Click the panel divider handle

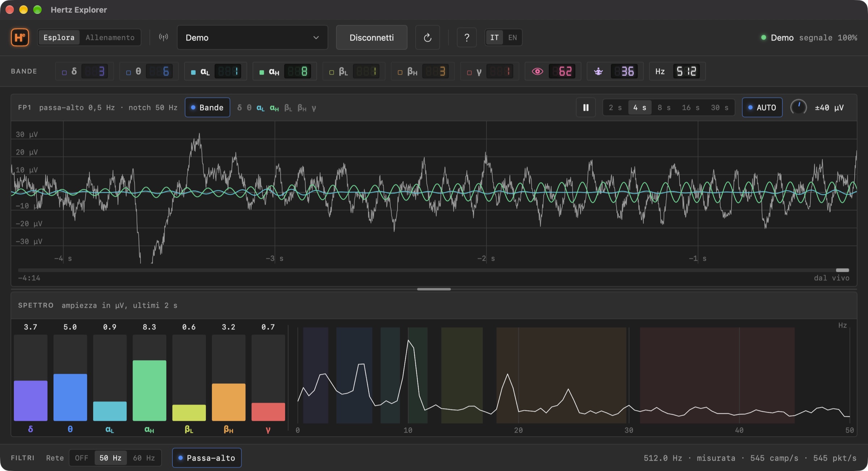coord(434,289)
